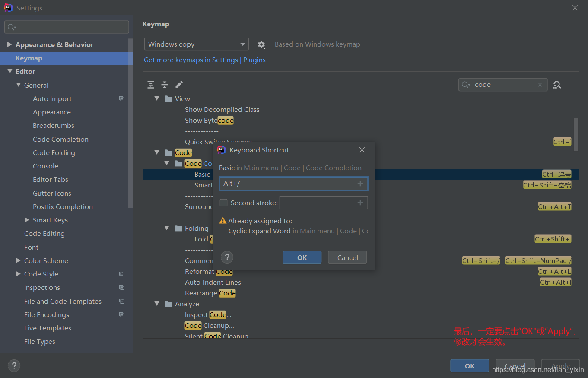Click the Analyze folder icon in keymap tree
588x378 pixels.
(168, 304)
